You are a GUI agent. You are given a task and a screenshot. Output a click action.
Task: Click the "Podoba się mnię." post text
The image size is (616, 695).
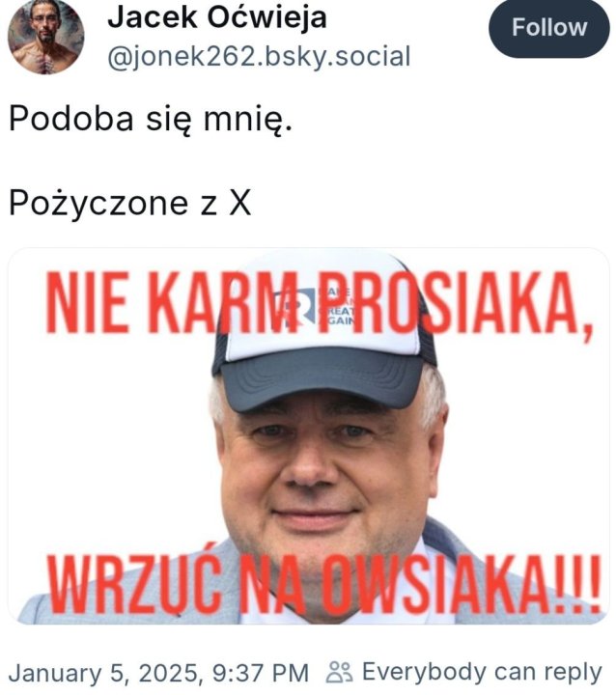point(151,120)
